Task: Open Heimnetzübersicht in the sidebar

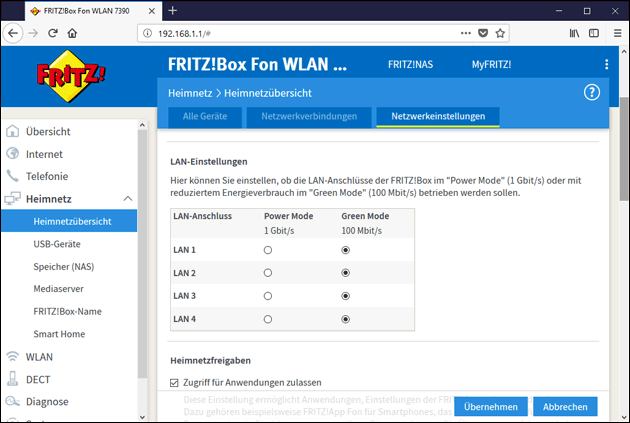Action: [x=69, y=221]
